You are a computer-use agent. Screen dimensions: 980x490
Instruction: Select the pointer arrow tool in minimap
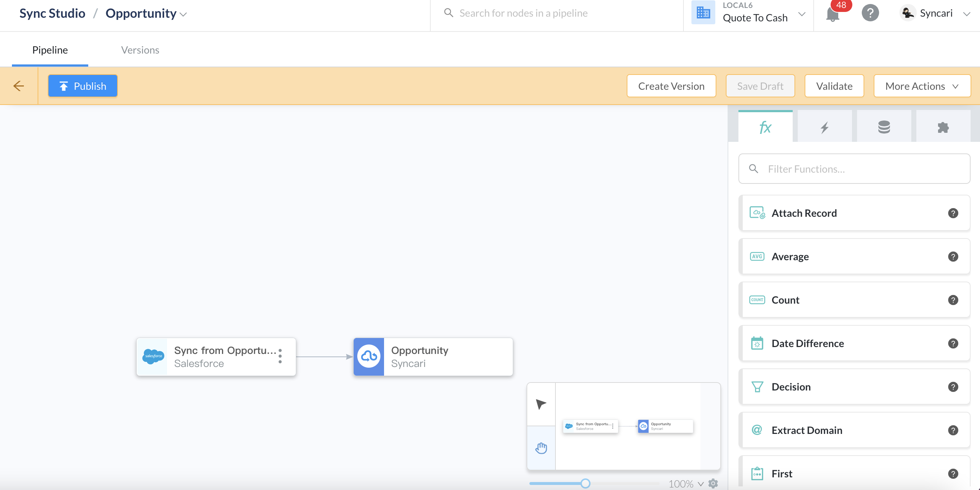[x=541, y=404]
